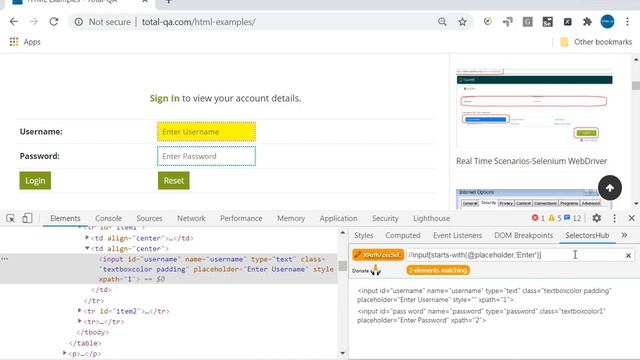Open the DOM Breakpoints sidebar tab

tap(524, 236)
